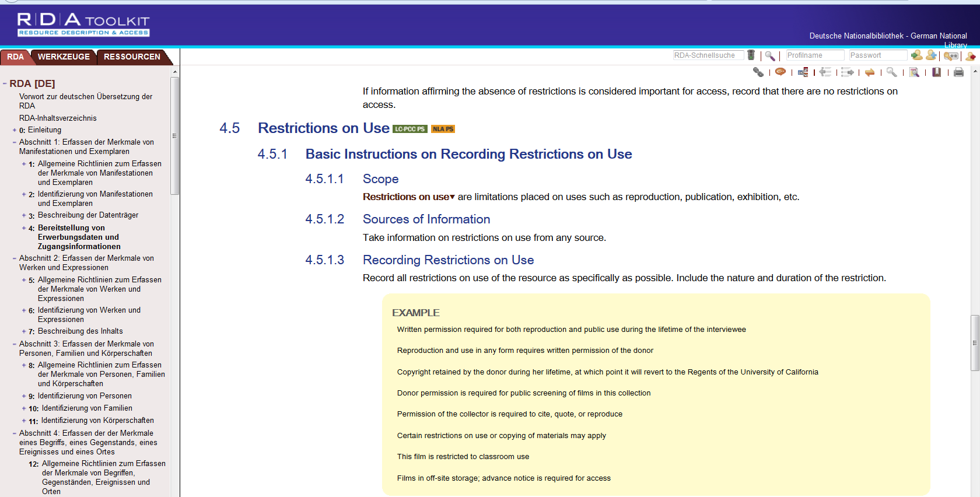
Task: Click the printer icon
Action: 958,72
